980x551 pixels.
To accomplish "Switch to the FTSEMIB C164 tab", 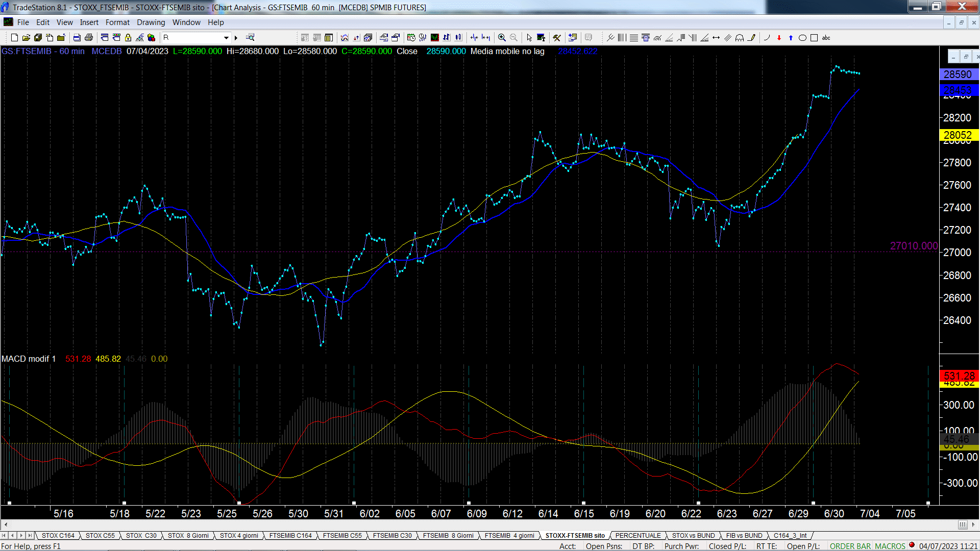I will click(290, 536).
